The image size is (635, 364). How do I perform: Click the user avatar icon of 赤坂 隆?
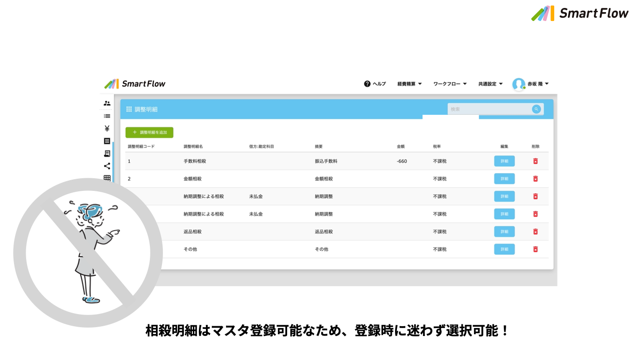coord(519,84)
